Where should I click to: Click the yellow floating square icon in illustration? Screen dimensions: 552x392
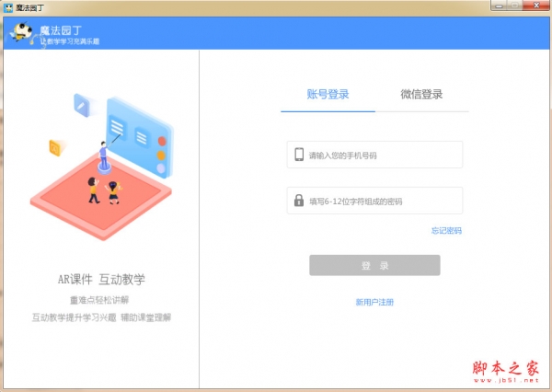pyautogui.click(x=55, y=148)
